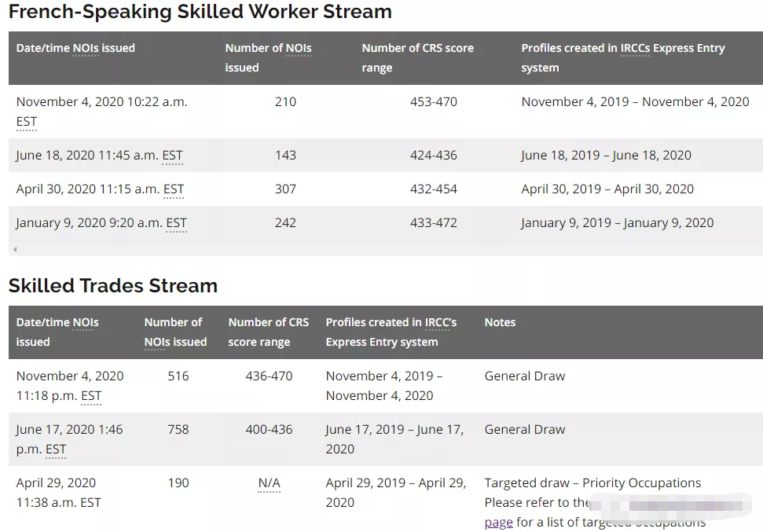Click EST abbreviation in April 30, 2020 row
Image resolution: width=763 pixels, height=532 pixels.
pos(174,189)
